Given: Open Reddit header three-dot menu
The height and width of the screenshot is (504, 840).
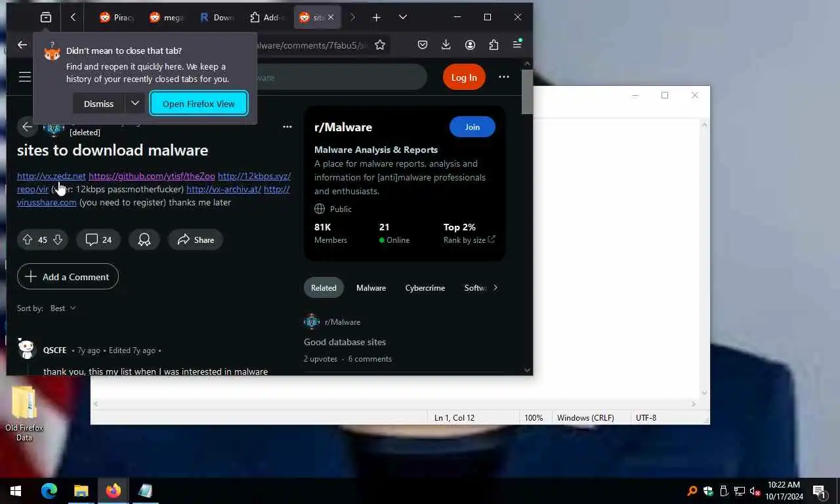Looking at the screenshot, I should (504, 77).
